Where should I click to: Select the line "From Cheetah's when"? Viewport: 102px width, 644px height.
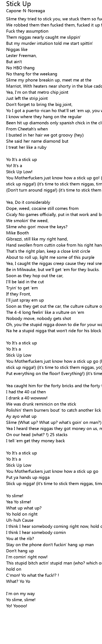(x=27, y=129)
